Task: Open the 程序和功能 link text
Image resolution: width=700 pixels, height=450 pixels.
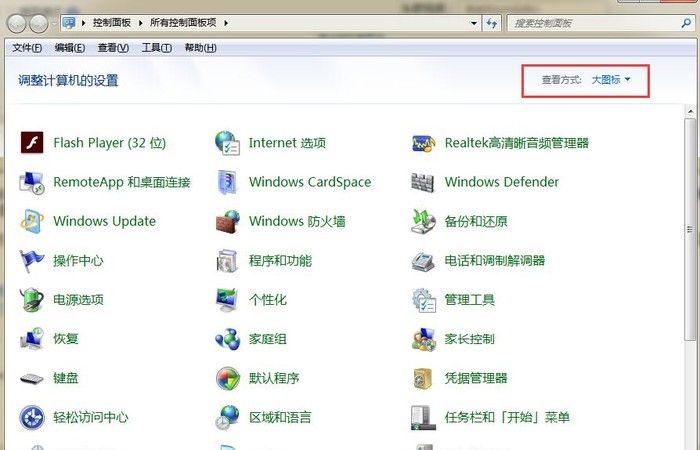Action: 280,261
